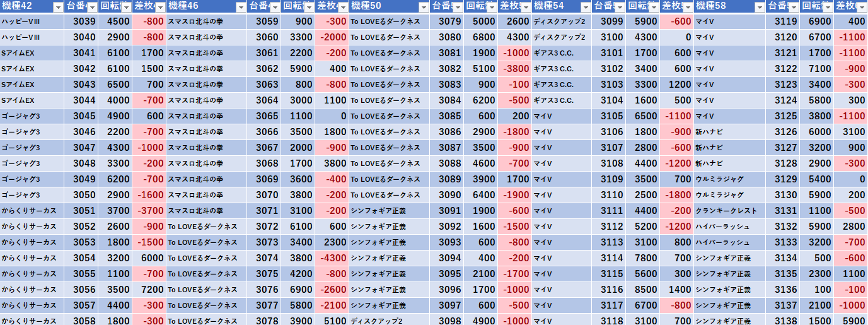Select the 7200 差枚 cell for unit 3056
This screenshot has width=868, height=325.
[149, 290]
